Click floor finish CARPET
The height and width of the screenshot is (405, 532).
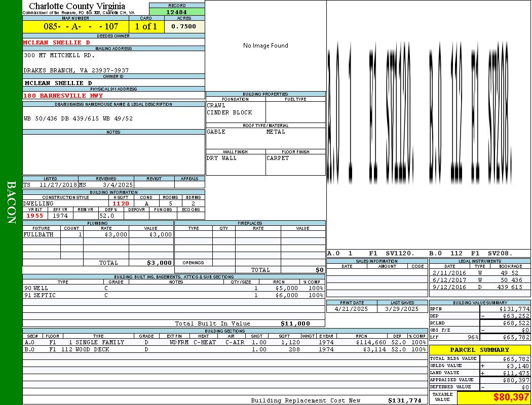278,158
